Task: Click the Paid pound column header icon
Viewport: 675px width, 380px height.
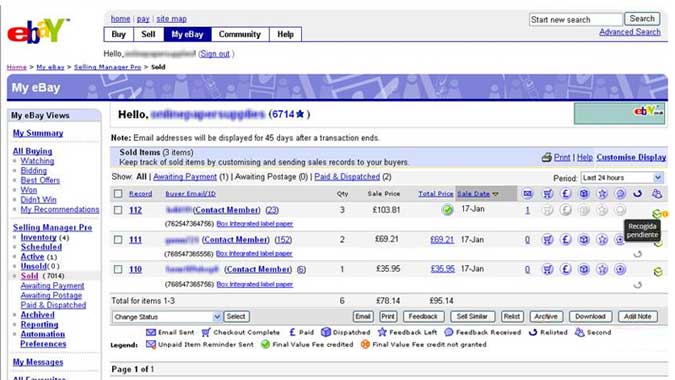Action: pos(566,194)
